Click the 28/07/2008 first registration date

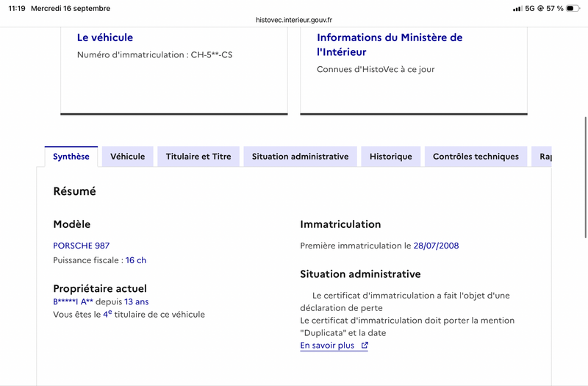[x=436, y=246]
